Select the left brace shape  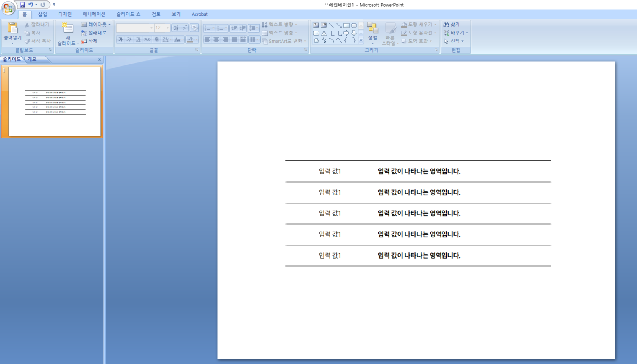pos(346,40)
